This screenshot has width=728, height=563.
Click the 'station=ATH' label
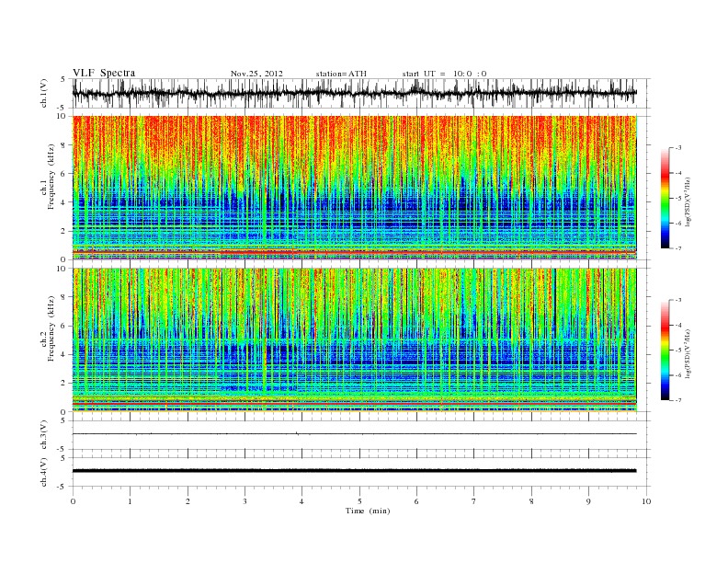click(341, 74)
